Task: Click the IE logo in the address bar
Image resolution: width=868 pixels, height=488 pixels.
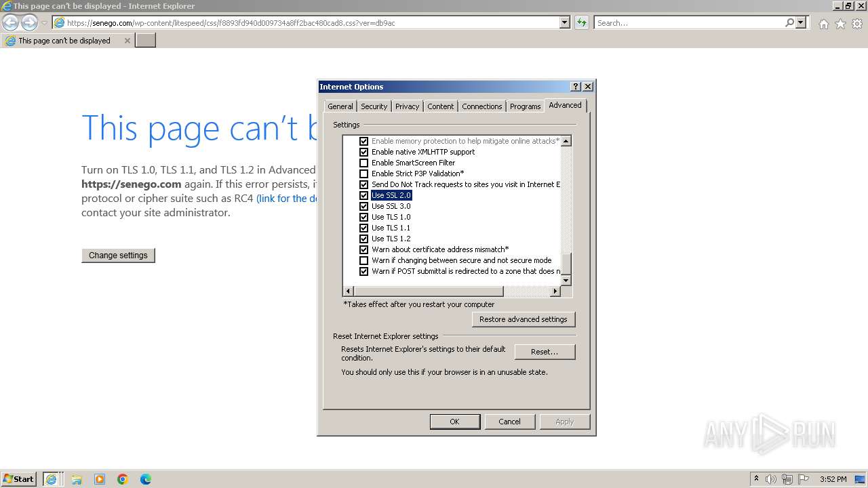Action: coord(60,22)
